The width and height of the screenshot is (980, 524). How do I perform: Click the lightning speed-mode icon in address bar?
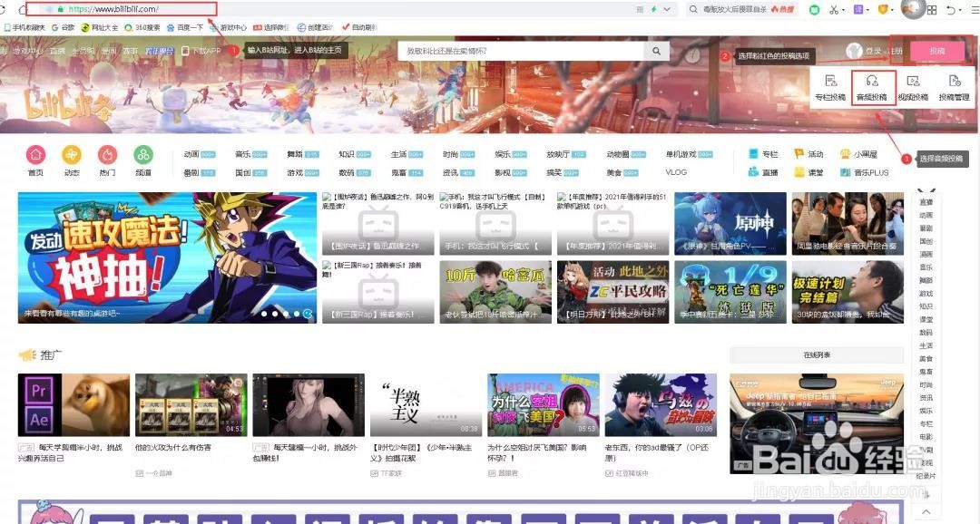[x=653, y=9]
